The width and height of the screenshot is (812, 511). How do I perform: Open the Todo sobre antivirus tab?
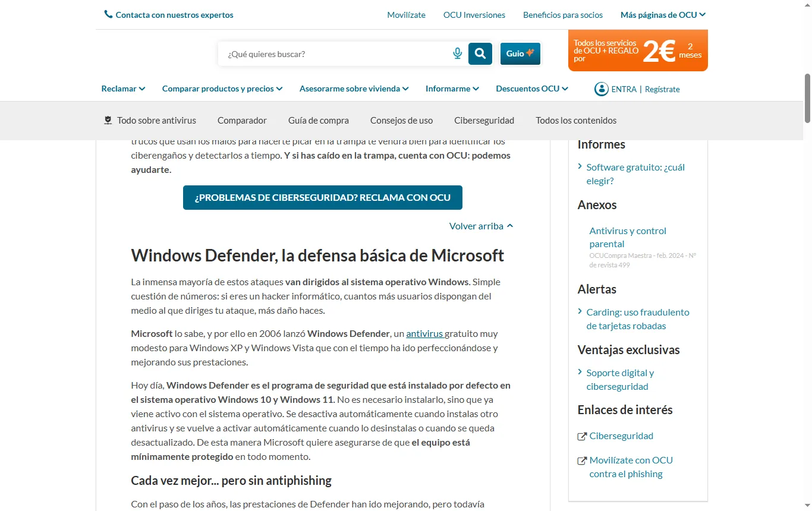pos(150,120)
